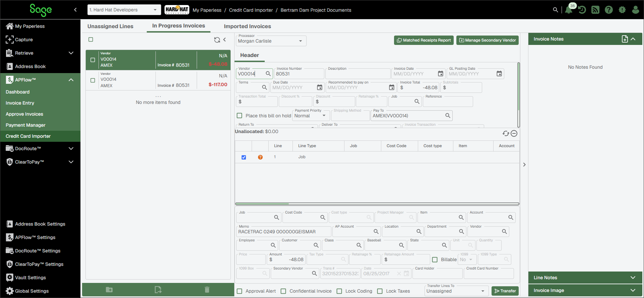This screenshot has height=298, width=644.
Task: Open the Vendor lookup search
Action: [268, 74]
